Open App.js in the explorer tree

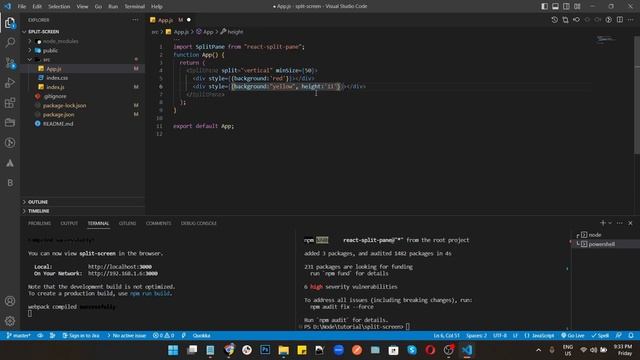pyautogui.click(x=54, y=69)
